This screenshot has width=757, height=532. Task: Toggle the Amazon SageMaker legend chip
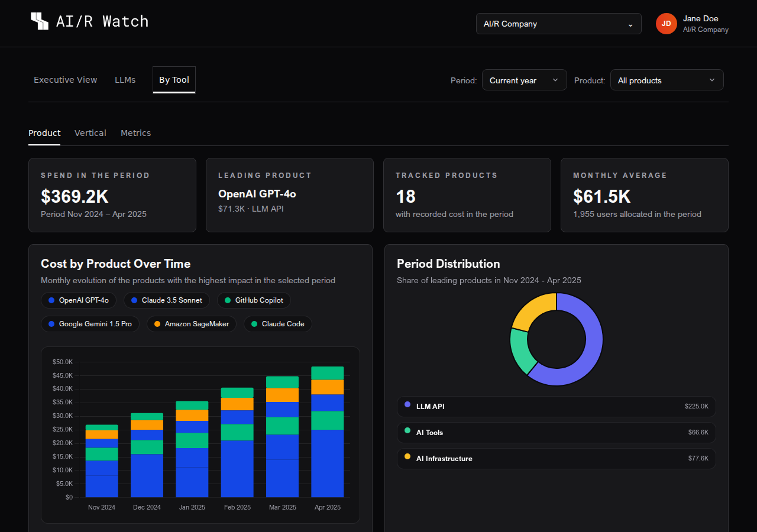point(192,324)
